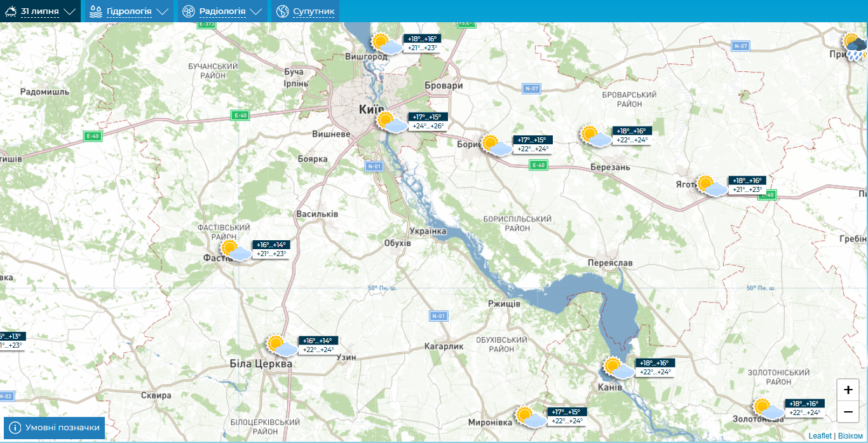Zoom out the map with minus button
The width and height of the screenshot is (868, 443).
(848, 412)
